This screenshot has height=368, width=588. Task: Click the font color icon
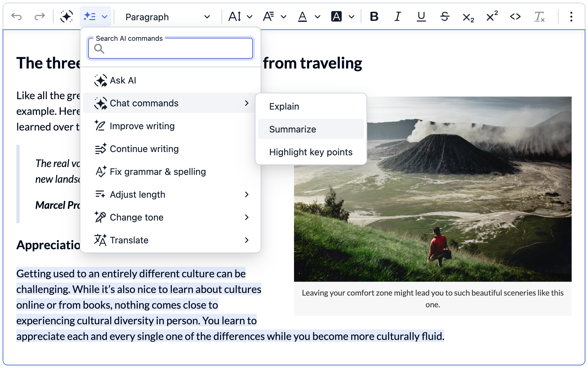pyautogui.click(x=302, y=16)
